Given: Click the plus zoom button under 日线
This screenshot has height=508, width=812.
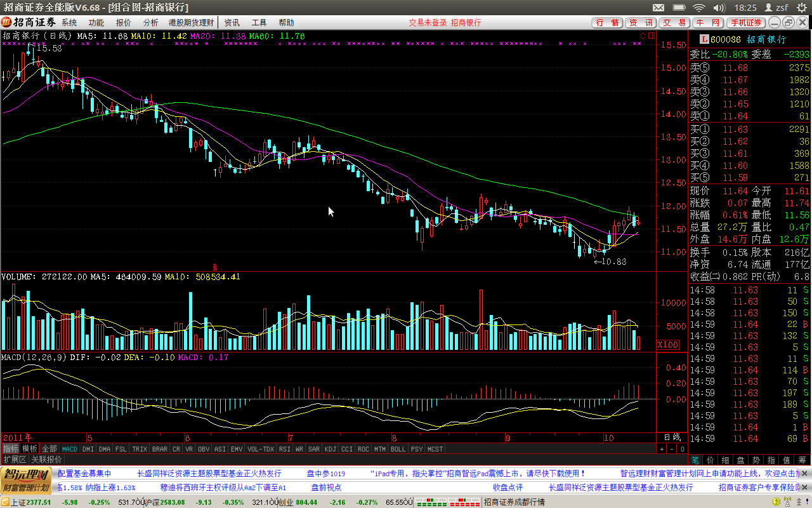Looking at the screenshot, I should click(662, 449).
